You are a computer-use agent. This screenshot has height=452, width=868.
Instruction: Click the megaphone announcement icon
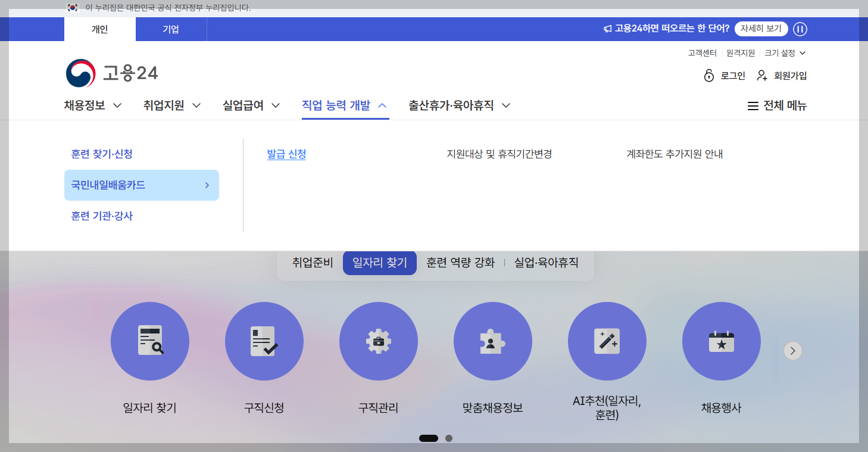[x=608, y=29]
